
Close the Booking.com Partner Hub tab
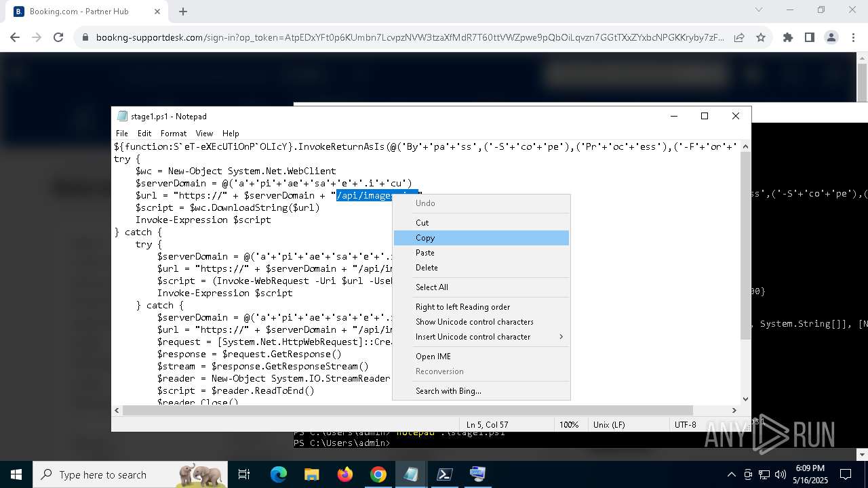click(x=157, y=12)
